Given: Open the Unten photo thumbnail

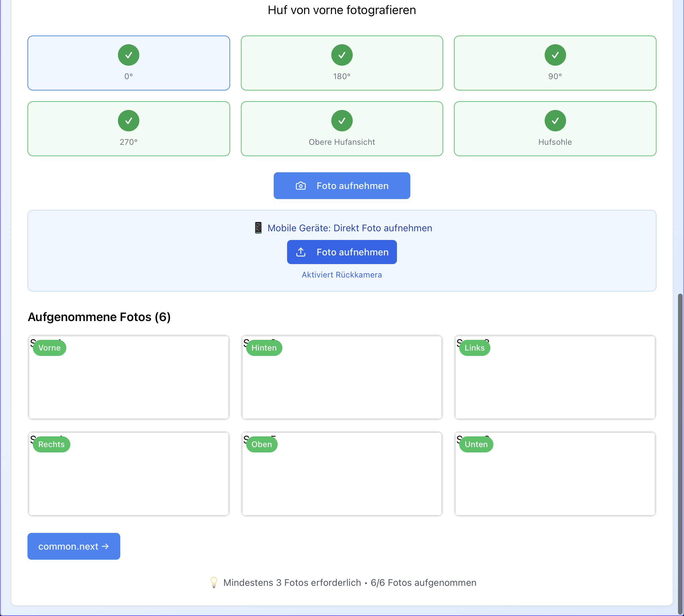Looking at the screenshot, I should coord(555,479).
